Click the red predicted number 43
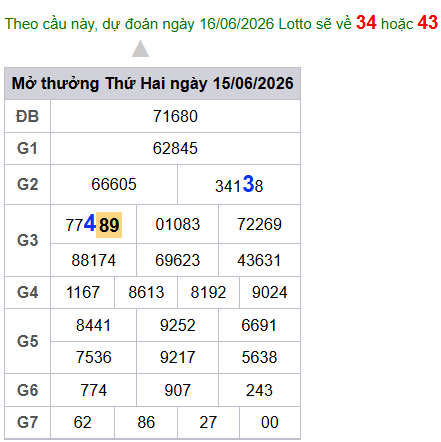Image resolution: width=441 pixels, height=442 pixels. (427, 23)
